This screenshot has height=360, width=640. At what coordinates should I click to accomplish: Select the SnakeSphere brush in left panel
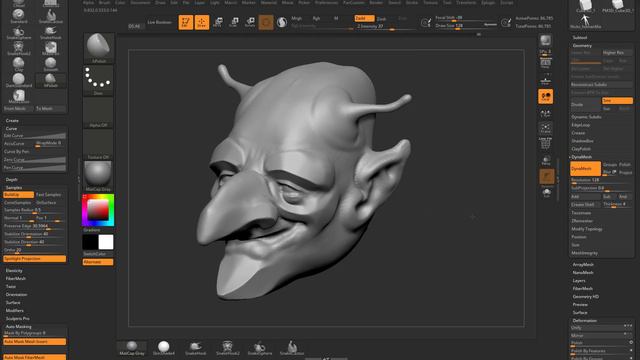coord(18,32)
